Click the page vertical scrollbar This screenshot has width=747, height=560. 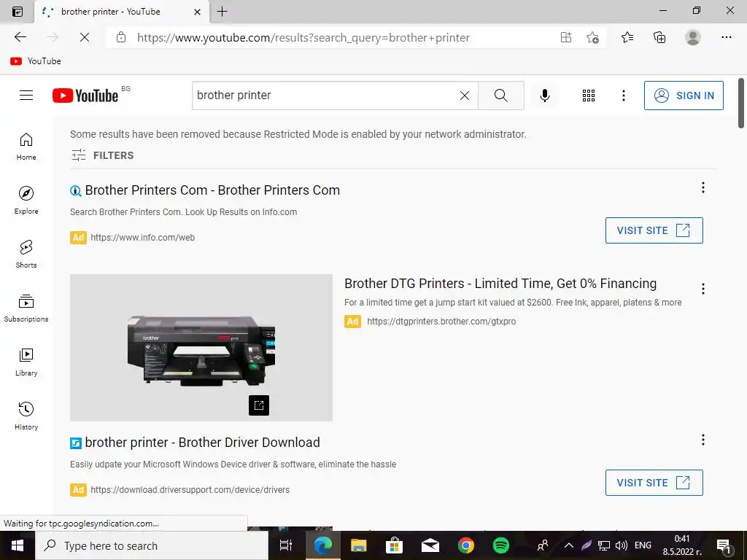[741, 104]
